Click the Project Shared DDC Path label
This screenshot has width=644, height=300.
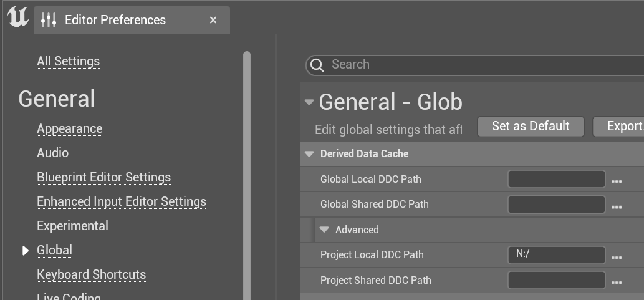375,280
